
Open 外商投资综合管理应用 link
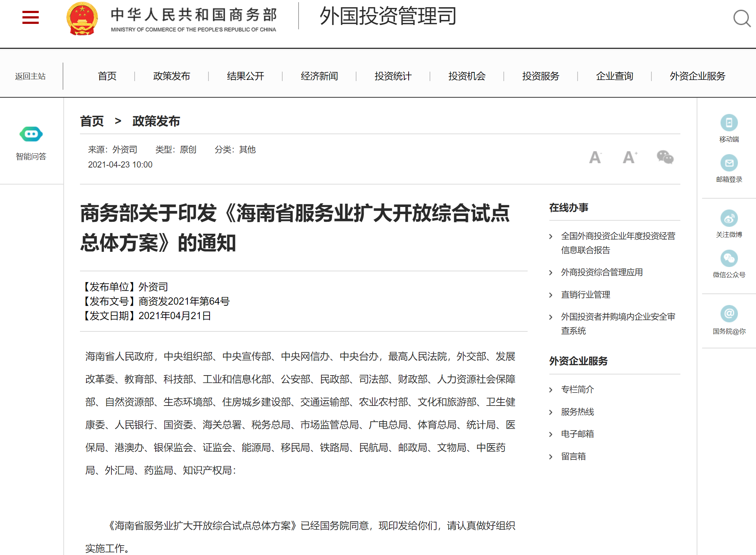[602, 272]
